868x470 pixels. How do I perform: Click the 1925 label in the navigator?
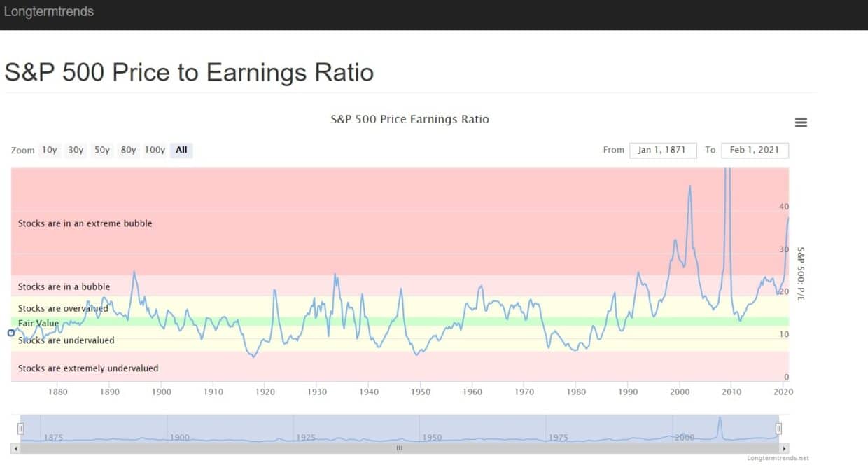[x=306, y=438]
